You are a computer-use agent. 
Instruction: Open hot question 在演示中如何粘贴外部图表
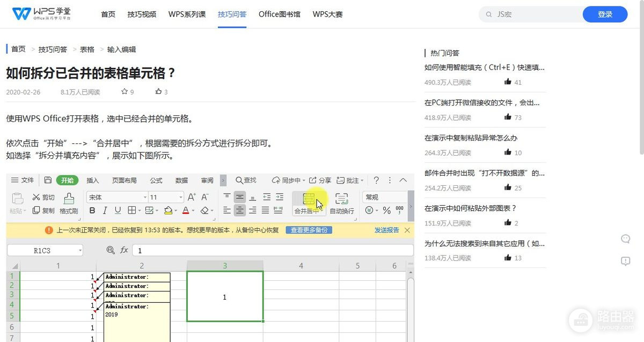tap(470, 208)
